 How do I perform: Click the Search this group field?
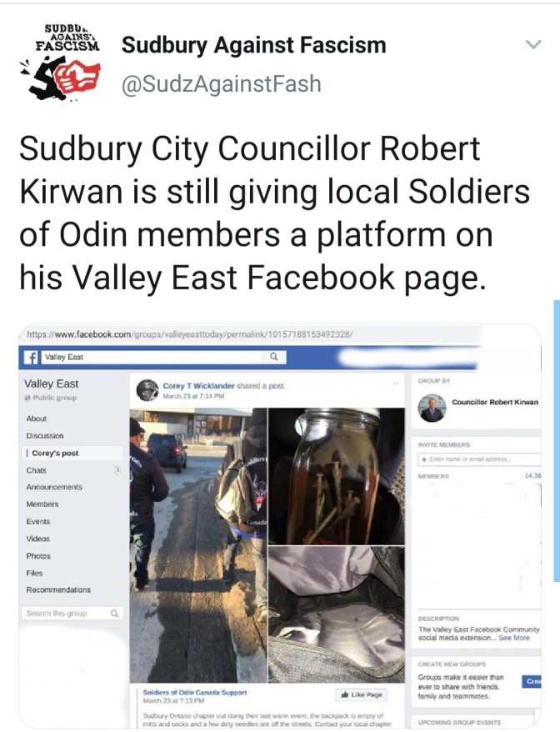[x=72, y=613]
